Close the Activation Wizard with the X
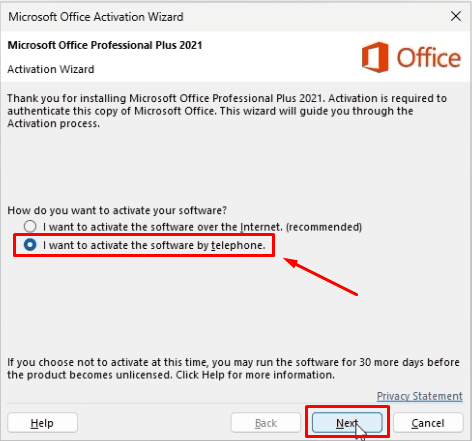 [456, 16]
